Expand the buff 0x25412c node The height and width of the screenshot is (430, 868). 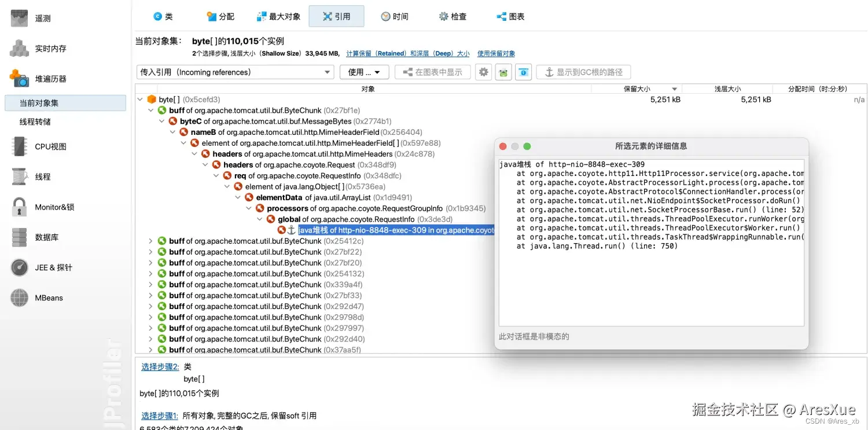coord(151,241)
